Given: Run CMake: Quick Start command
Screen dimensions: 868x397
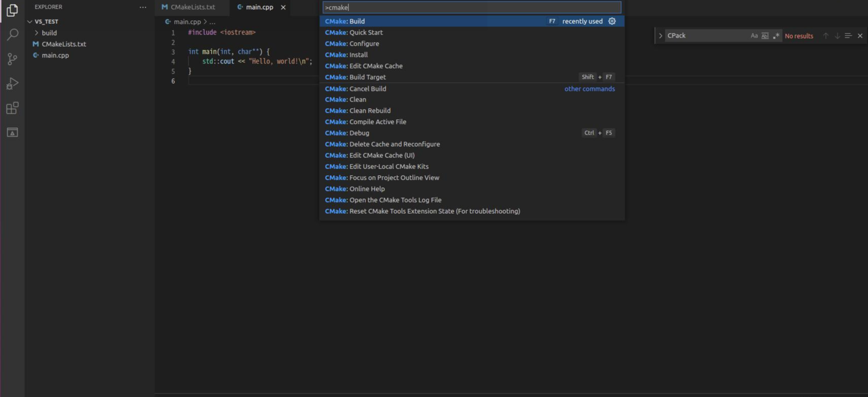Looking at the screenshot, I should (x=472, y=32).
